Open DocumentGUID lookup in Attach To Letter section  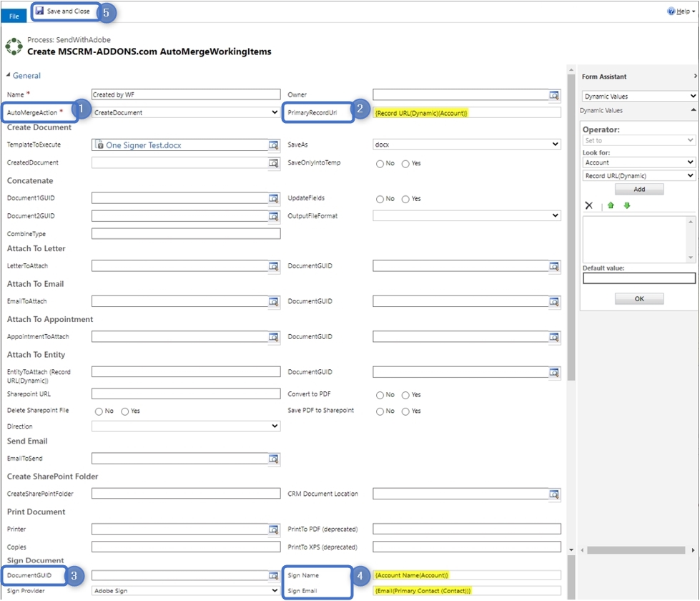click(x=554, y=266)
